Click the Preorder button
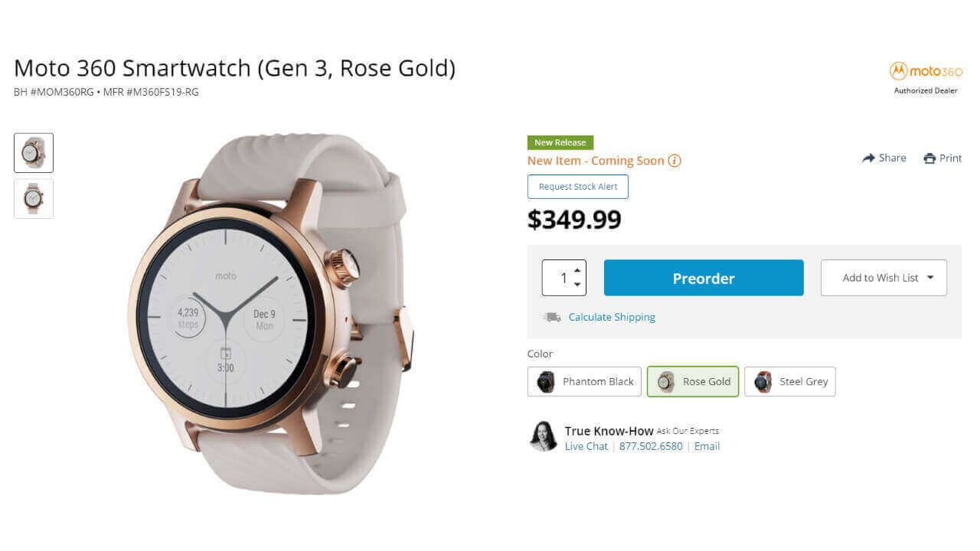Screen dimensions: 980x551 tap(704, 278)
